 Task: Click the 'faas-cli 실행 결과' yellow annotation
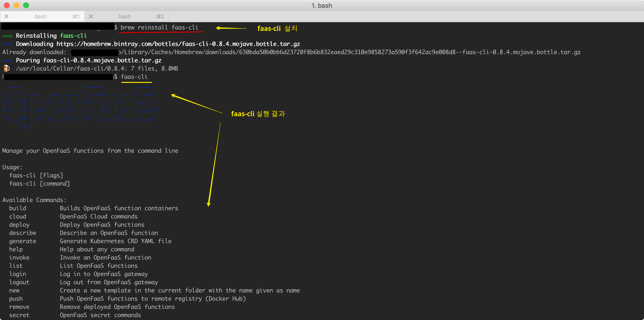tap(258, 114)
